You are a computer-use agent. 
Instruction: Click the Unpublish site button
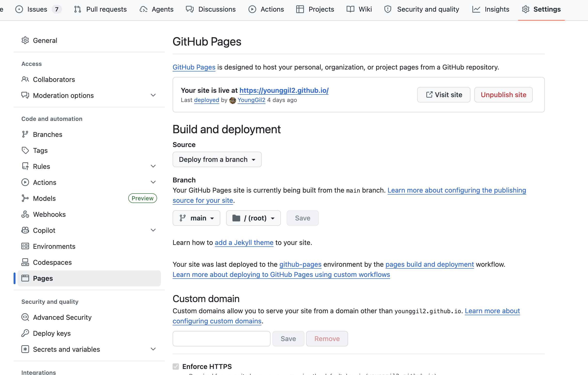click(x=503, y=95)
